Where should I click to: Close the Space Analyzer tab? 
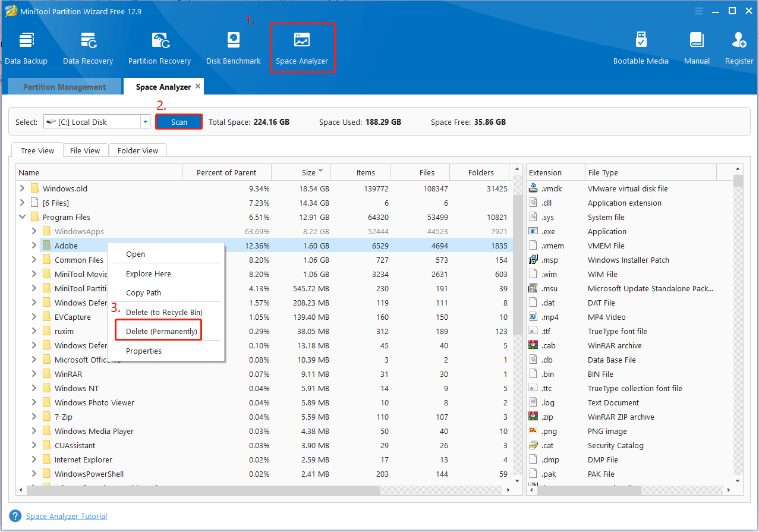pyautogui.click(x=198, y=86)
